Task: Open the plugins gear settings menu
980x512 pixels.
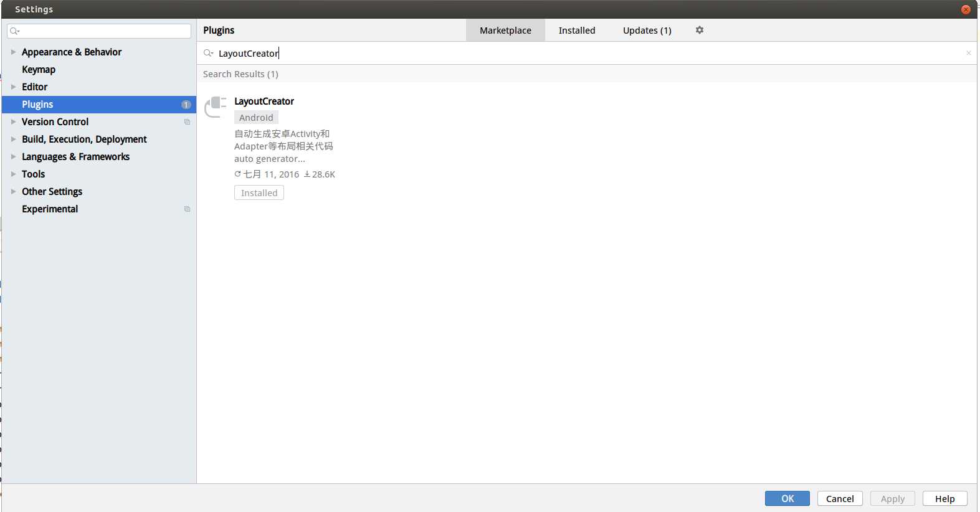Action: 700,30
